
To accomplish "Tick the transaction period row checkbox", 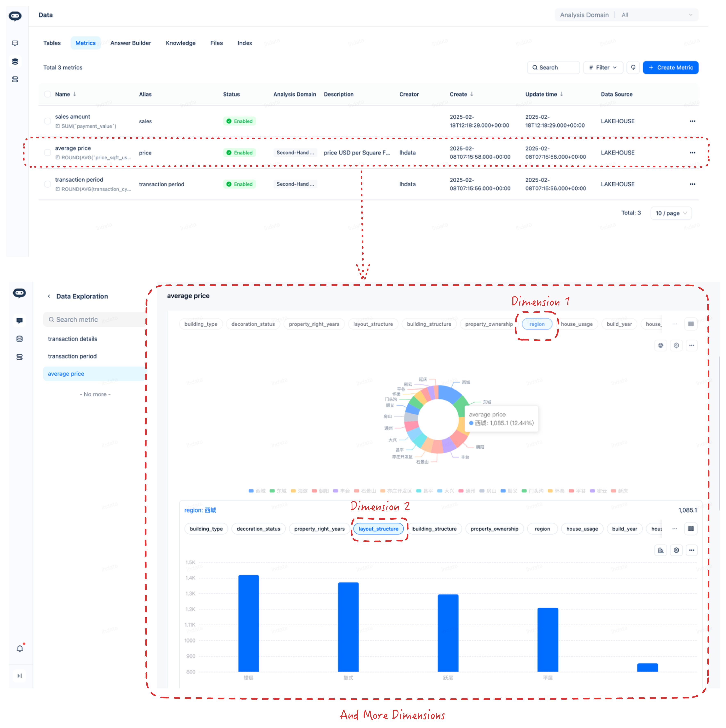I will coord(48,184).
